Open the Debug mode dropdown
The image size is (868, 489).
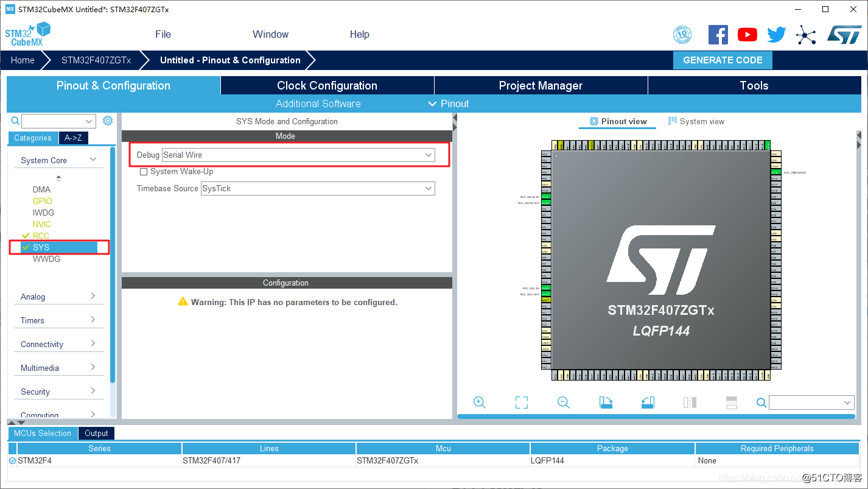click(x=298, y=155)
